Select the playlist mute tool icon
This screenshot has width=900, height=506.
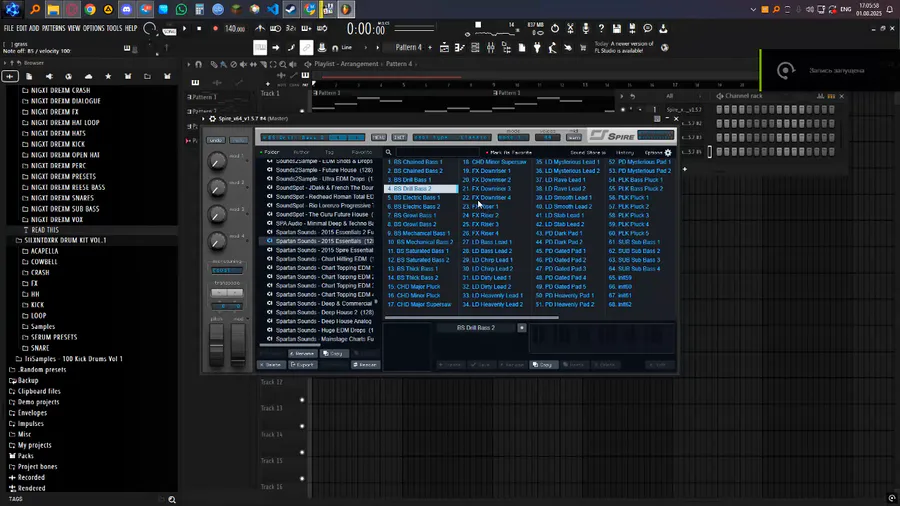243,64
